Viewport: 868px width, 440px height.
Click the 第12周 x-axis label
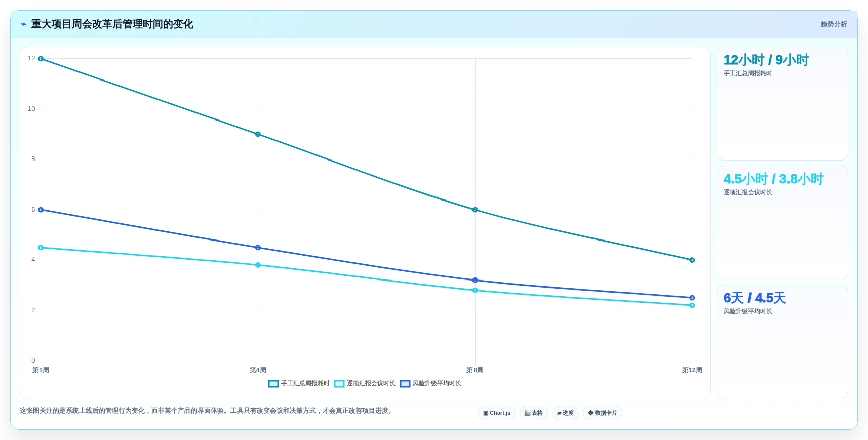click(692, 370)
